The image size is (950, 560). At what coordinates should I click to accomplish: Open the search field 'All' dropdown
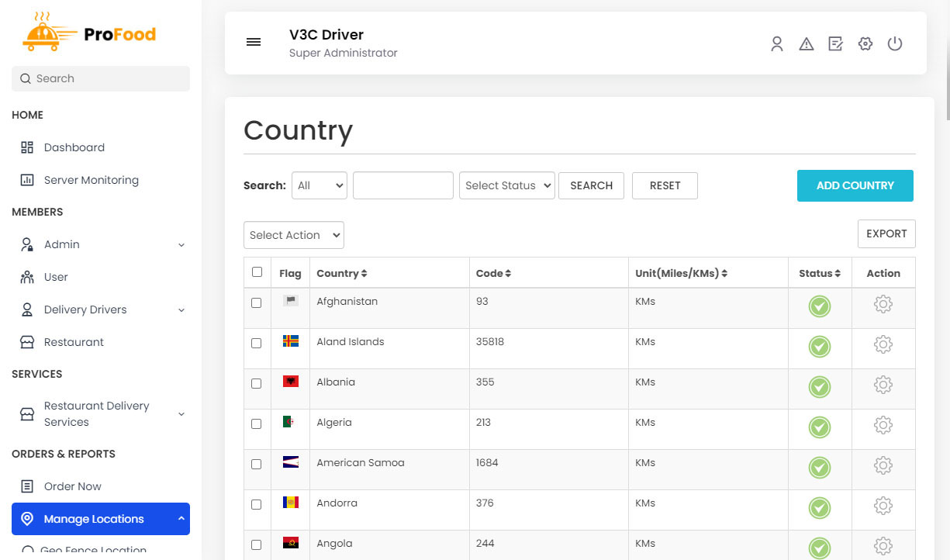coord(320,185)
